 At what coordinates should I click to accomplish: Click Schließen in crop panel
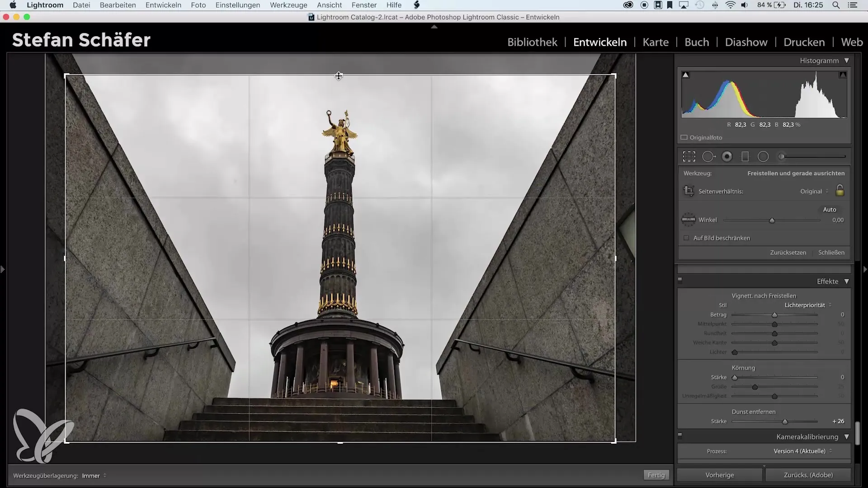(831, 252)
